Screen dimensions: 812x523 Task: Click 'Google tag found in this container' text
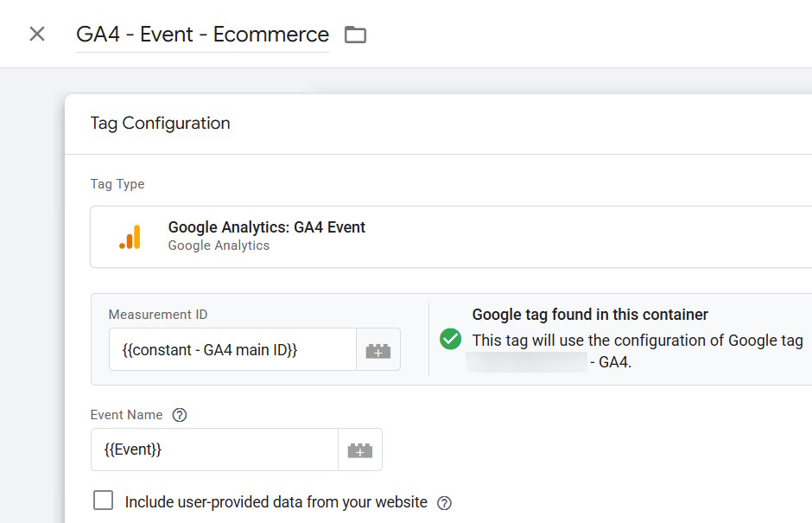[x=590, y=315]
